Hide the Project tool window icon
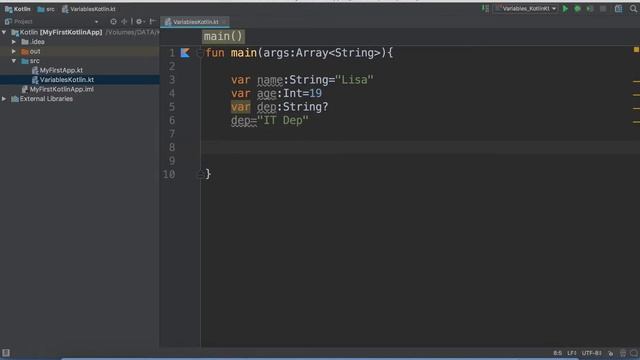 coord(152,22)
